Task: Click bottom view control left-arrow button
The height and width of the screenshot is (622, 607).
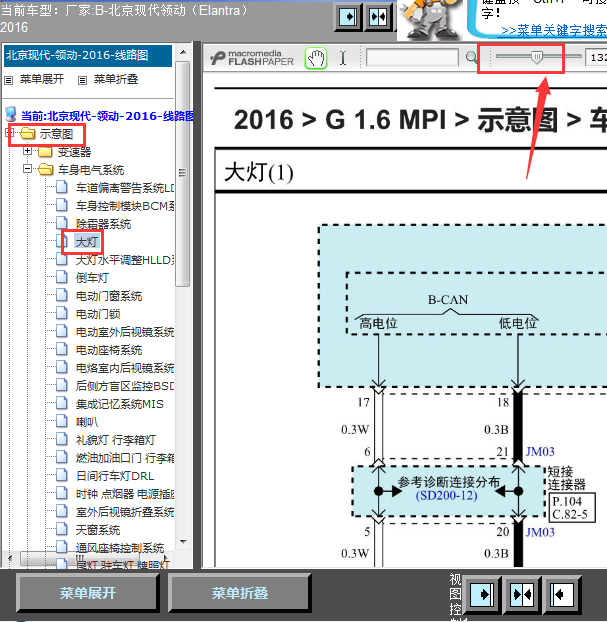Action: [x=561, y=594]
